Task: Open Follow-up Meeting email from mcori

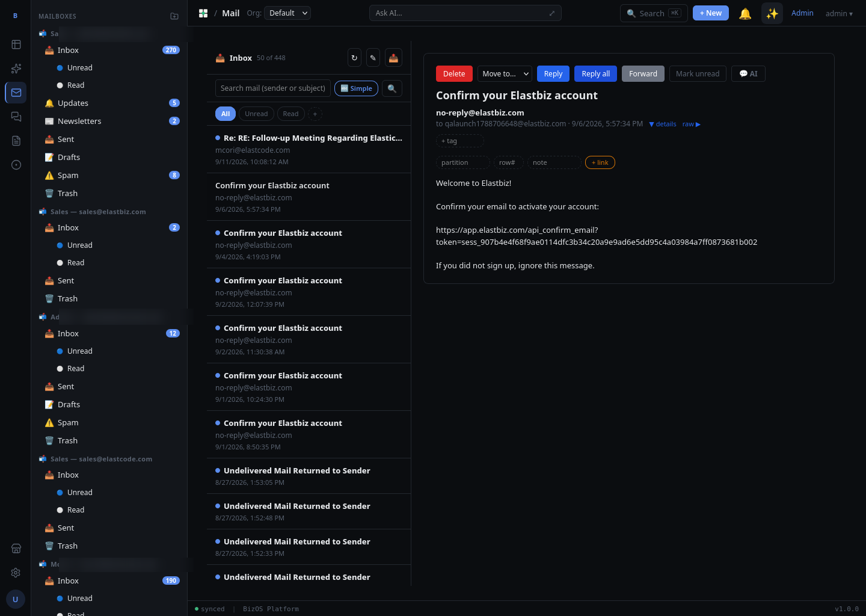Action: pos(309,149)
